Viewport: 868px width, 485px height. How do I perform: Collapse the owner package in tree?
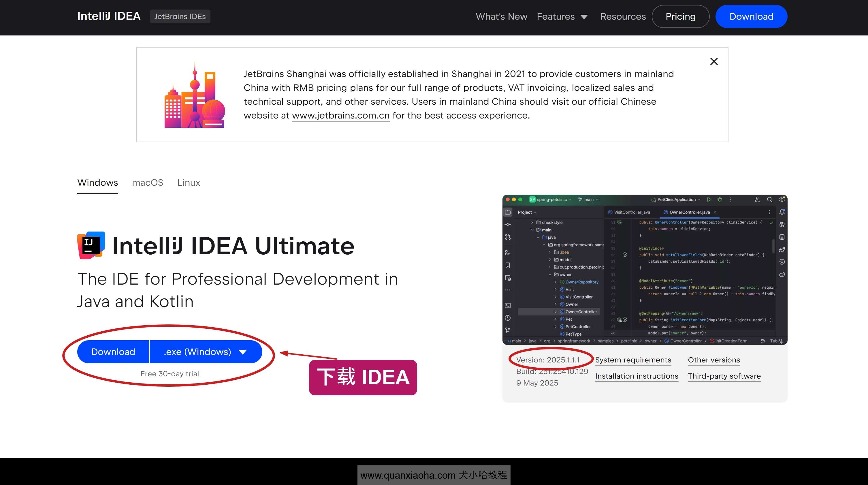tap(550, 274)
